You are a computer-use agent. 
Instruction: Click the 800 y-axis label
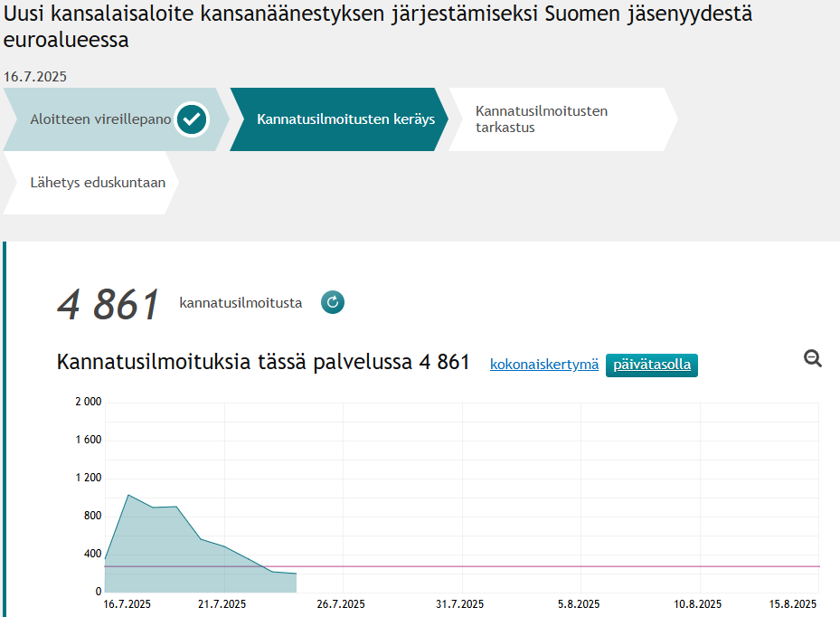[x=92, y=516]
